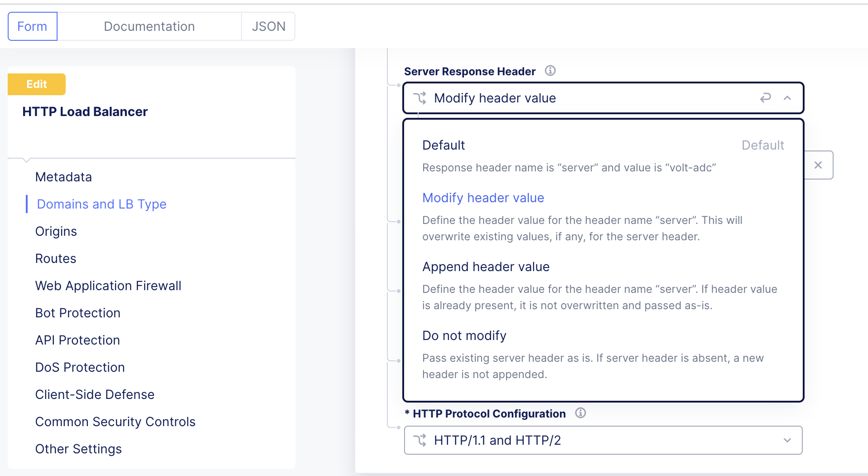
Task: Click the branching arrow icon inside the Modify header value field
Action: point(420,98)
